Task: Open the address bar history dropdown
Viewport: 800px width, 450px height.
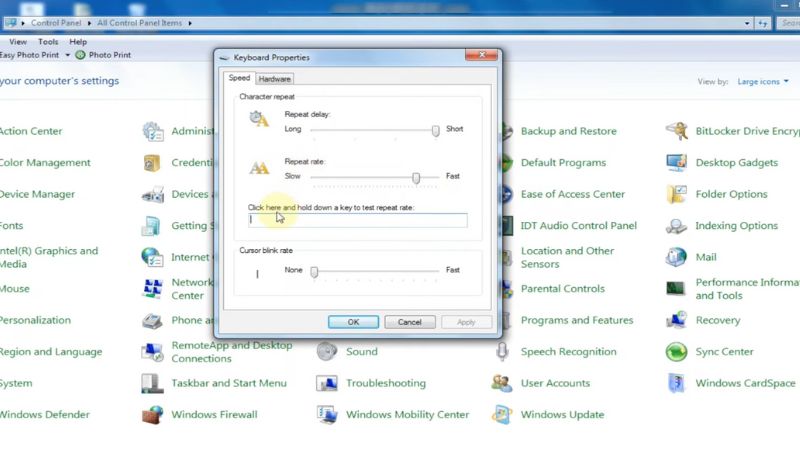Action: click(747, 22)
